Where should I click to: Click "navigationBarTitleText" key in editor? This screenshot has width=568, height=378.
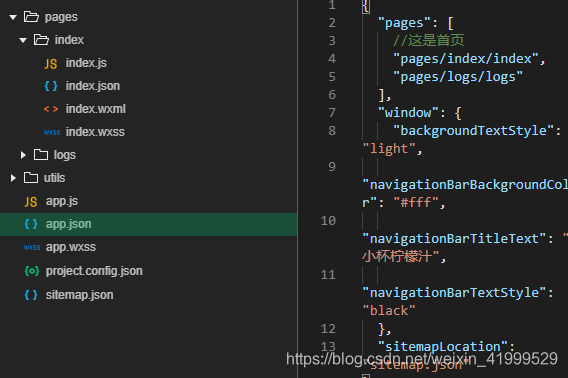(x=454, y=238)
